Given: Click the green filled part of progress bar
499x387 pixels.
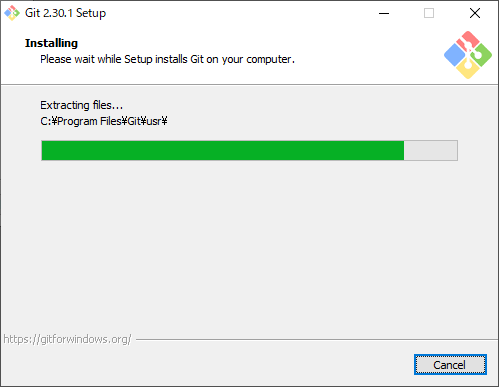Looking at the screenshot, I should tap(223, 150).
